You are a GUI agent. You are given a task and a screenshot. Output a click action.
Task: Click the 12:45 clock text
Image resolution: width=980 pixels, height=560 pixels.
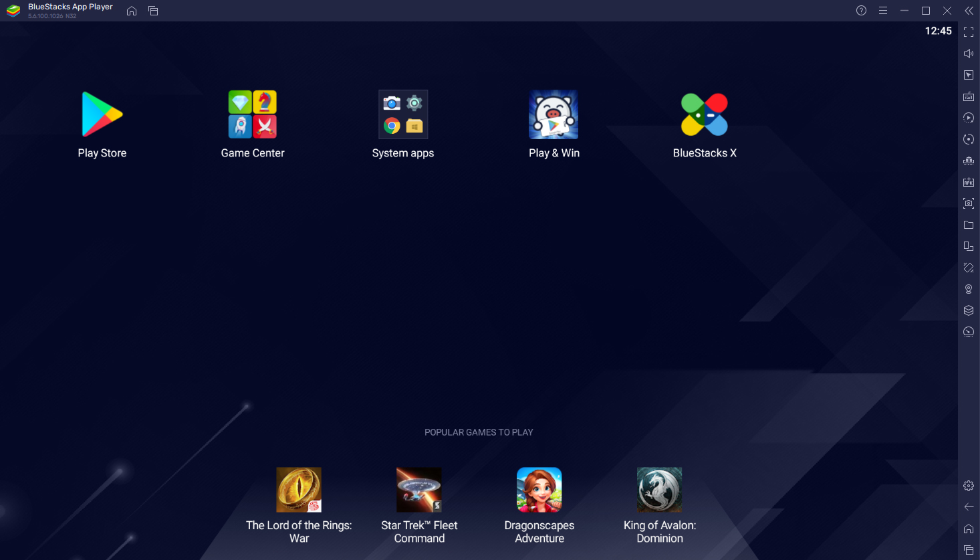[938, 31]
